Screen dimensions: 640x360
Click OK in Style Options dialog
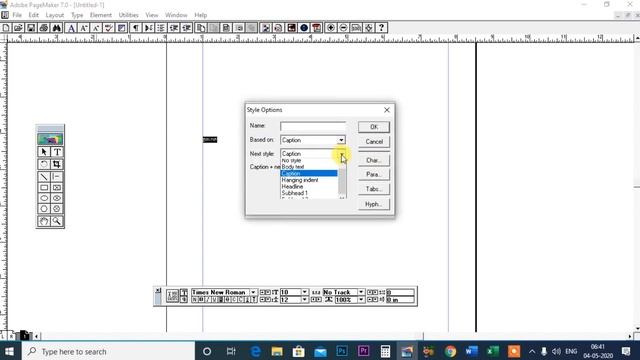(x=374, y=127)
